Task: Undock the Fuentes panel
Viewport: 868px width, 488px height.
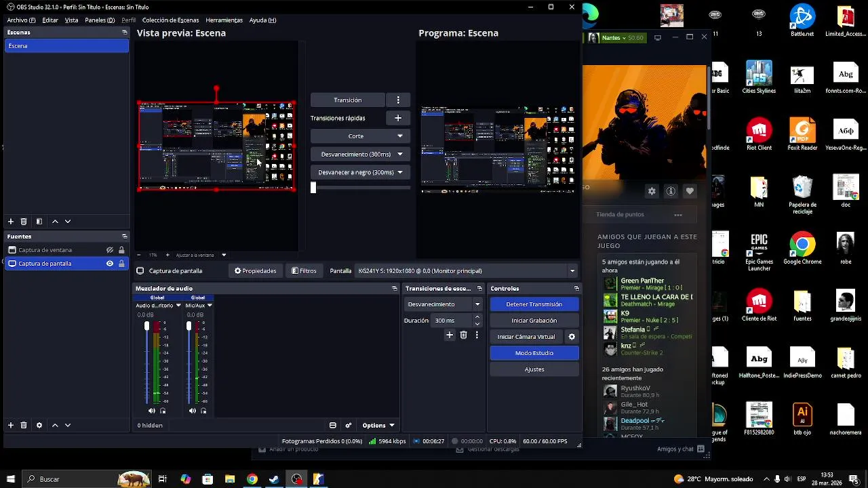Action: tap(124, 236)
